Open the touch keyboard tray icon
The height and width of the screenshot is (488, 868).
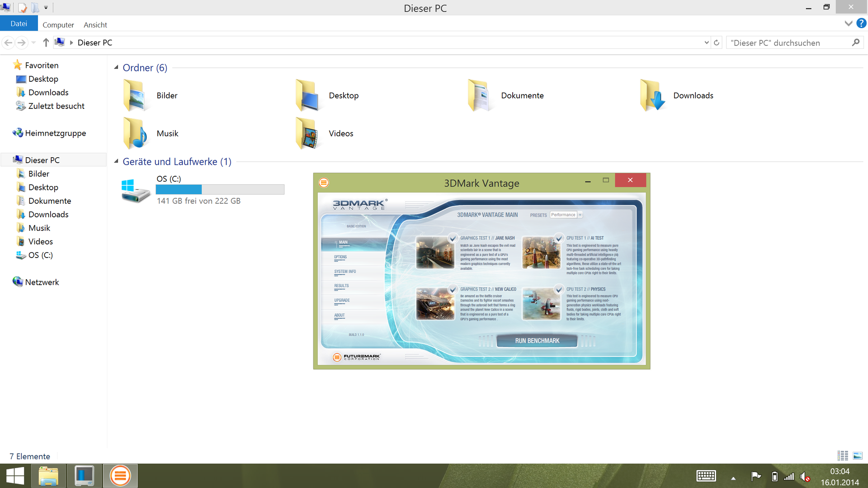[706, 476]
